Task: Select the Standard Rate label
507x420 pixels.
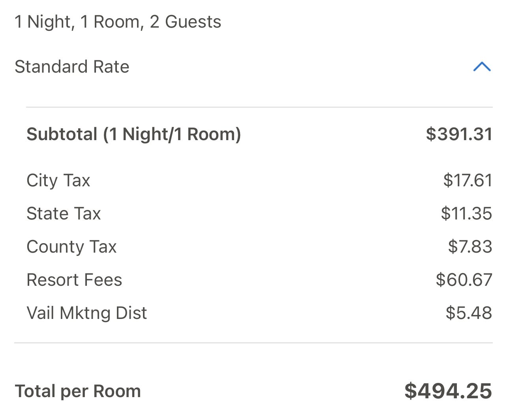Action: (72, 67)
